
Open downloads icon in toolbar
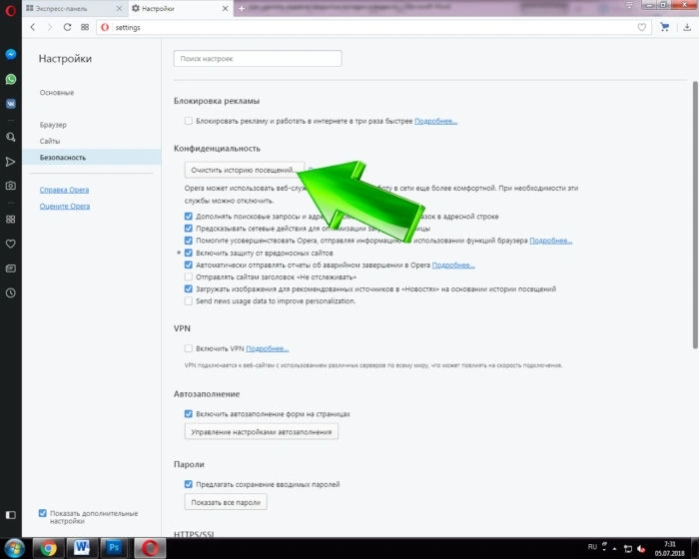coord(687,27)
